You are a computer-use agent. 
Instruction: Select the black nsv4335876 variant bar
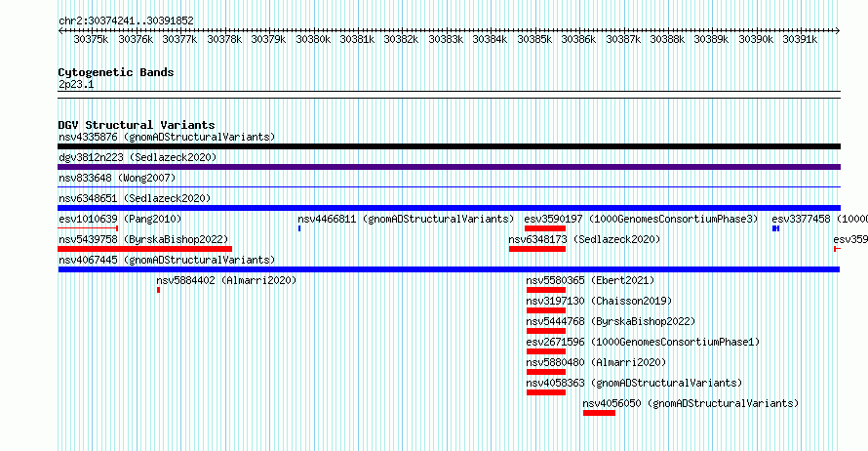(449, 146)
